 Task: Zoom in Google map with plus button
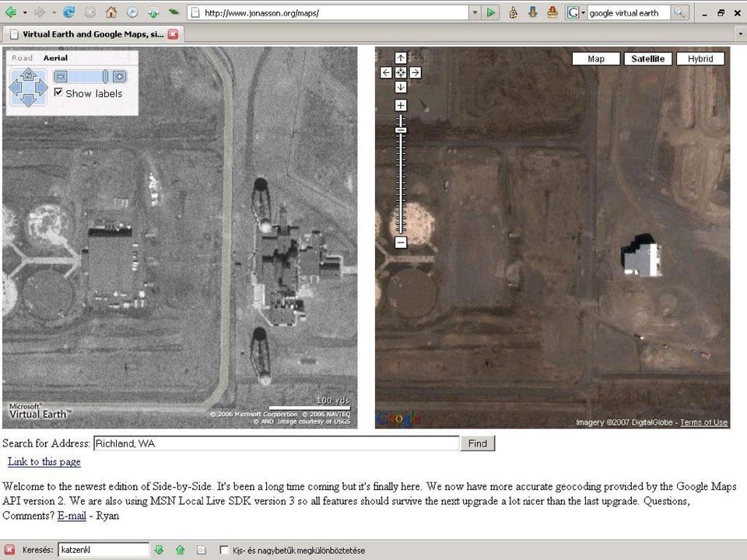click(x=401, y=105)
